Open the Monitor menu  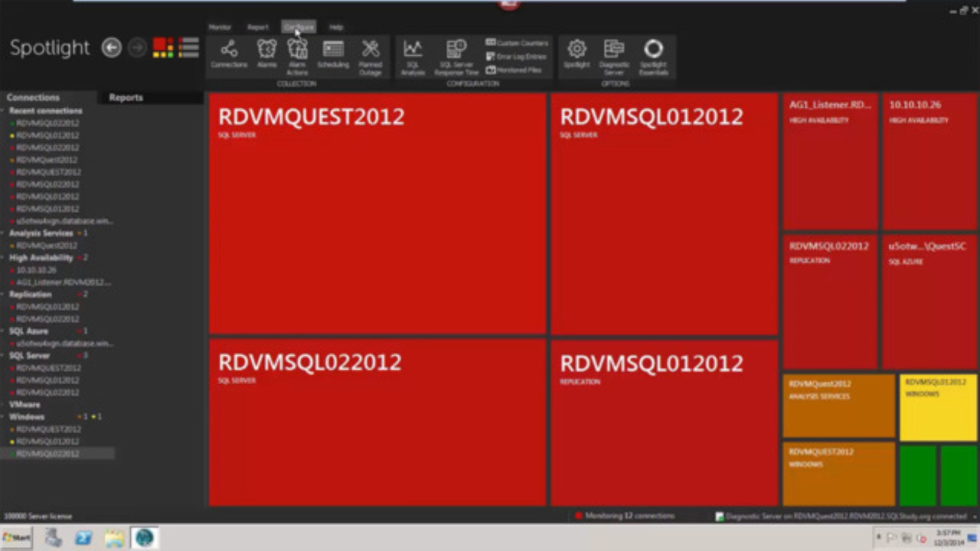pos(220,27)
